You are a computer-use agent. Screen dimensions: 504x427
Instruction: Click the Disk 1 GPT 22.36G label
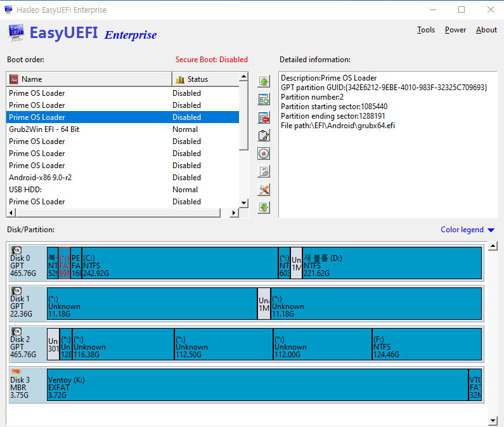point(21,306)
